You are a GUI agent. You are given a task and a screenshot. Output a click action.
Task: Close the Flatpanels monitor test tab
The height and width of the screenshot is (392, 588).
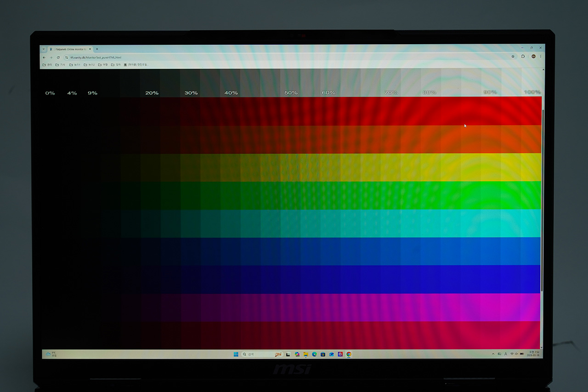coord(90,49)
